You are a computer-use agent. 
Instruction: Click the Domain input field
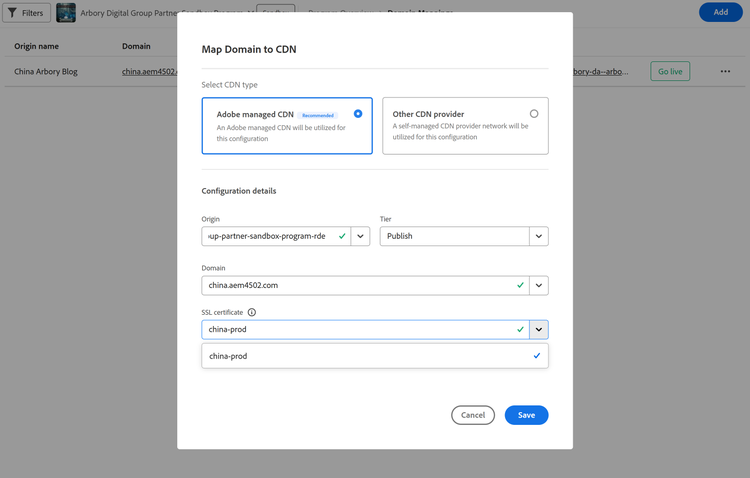(360, 285)
